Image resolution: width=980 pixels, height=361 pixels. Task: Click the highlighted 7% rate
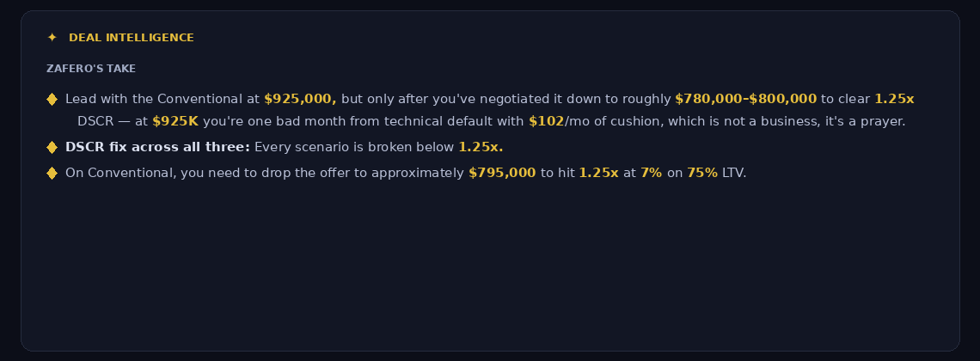[651, 174]
